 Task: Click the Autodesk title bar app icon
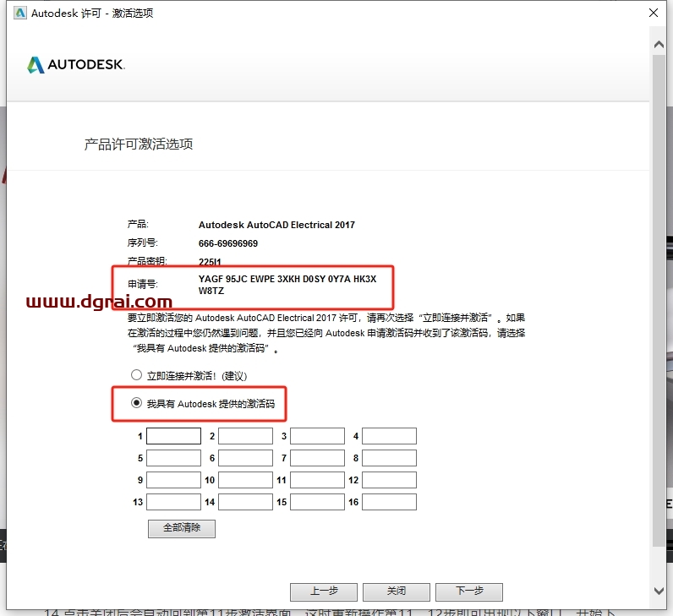pyautogui.click(x=20, y=14)
